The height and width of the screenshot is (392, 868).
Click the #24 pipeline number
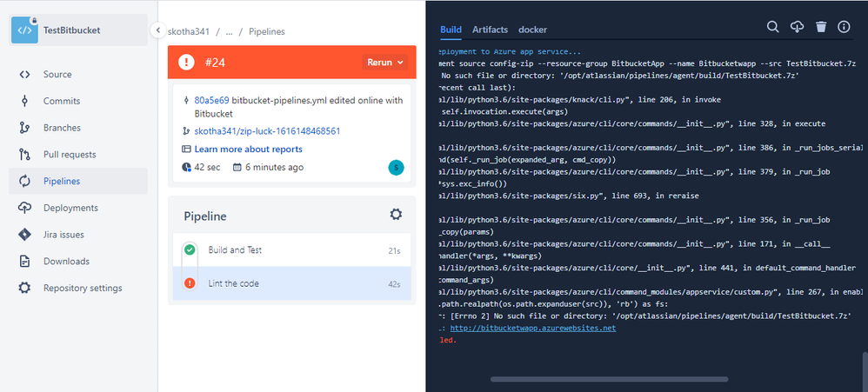click(x=215, y=63)
